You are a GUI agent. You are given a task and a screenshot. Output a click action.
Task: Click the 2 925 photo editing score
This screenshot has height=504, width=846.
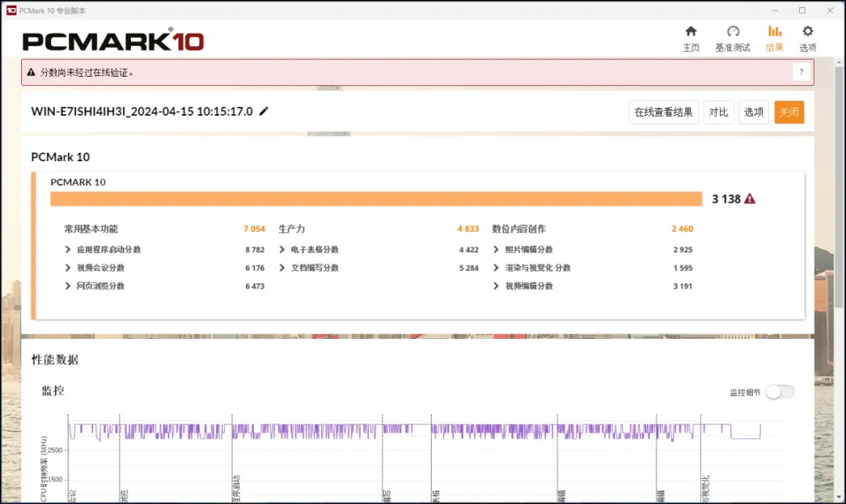(682, 250)
